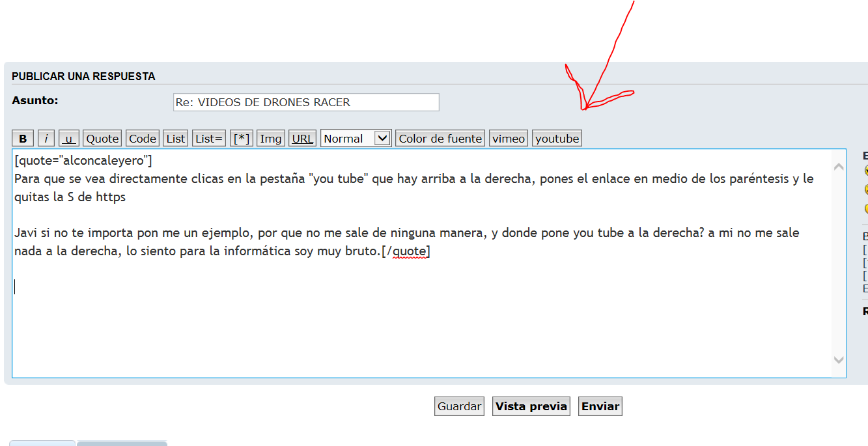The height and width of the screenshot is (446, 868).
Task: Insert Img tag into post
Action: [x=271, y=139]
